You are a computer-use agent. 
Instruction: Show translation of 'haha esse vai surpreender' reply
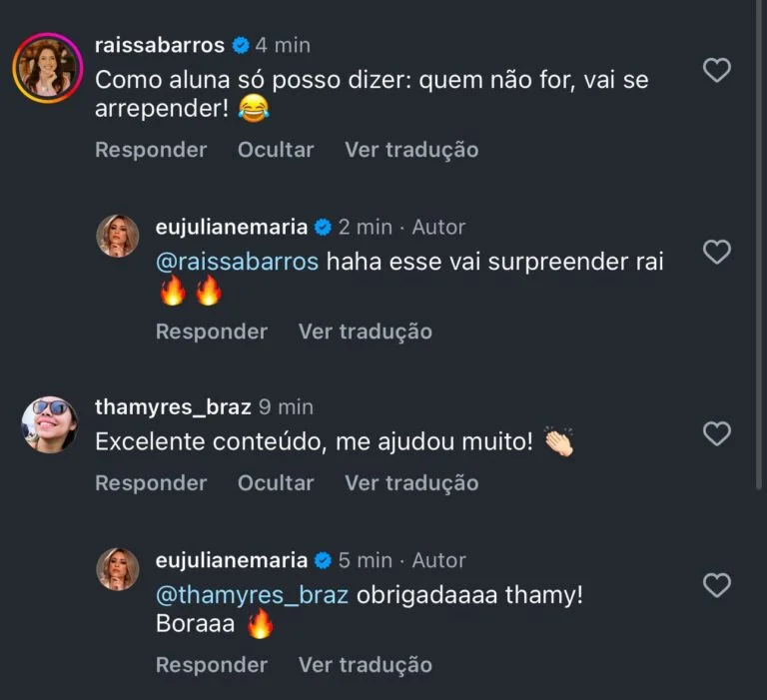tap(366, 332)
